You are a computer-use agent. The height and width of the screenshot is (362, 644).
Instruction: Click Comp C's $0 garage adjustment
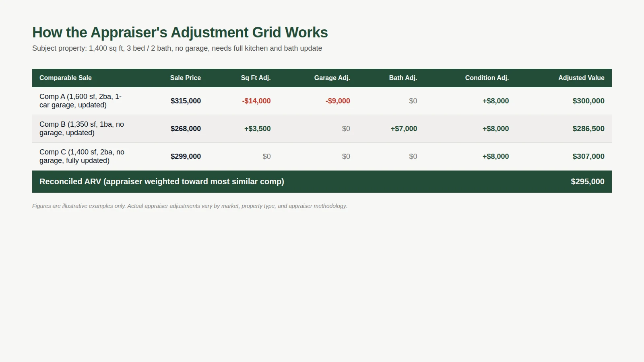click(346, 156)
